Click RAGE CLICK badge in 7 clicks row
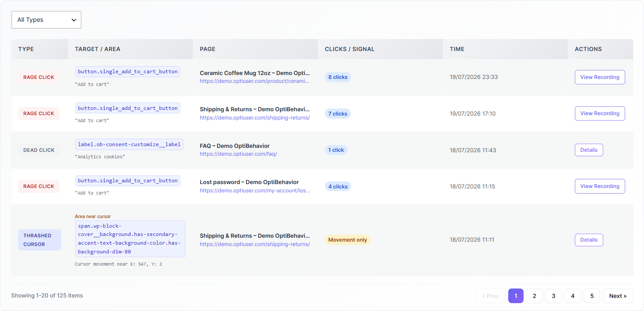Image resolution: width=644 pixels, height=311 pixels. tap(39, 113)
